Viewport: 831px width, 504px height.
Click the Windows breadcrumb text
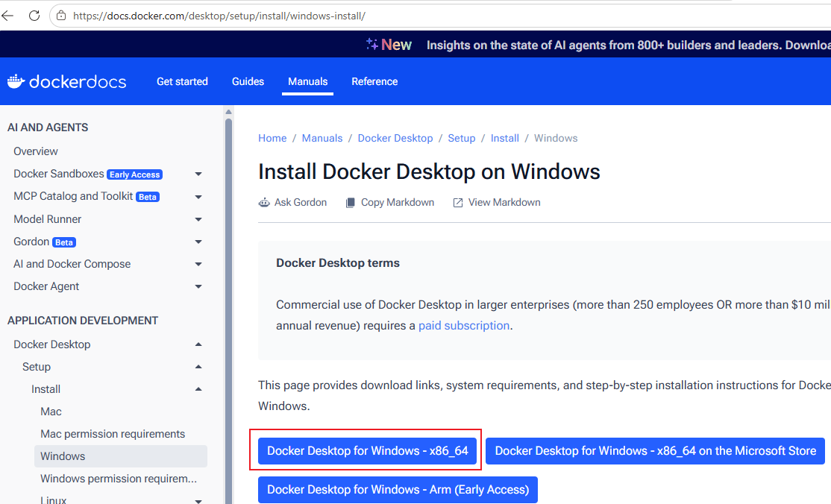coord(556,139)
